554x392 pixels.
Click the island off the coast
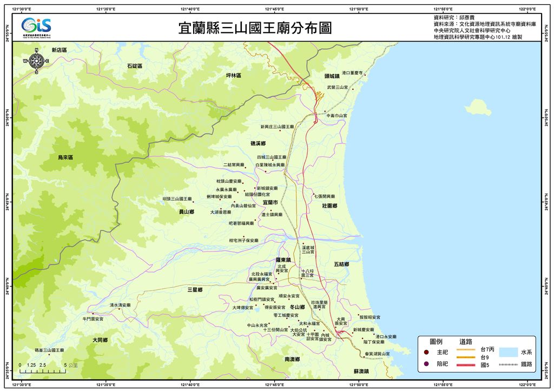477,107
